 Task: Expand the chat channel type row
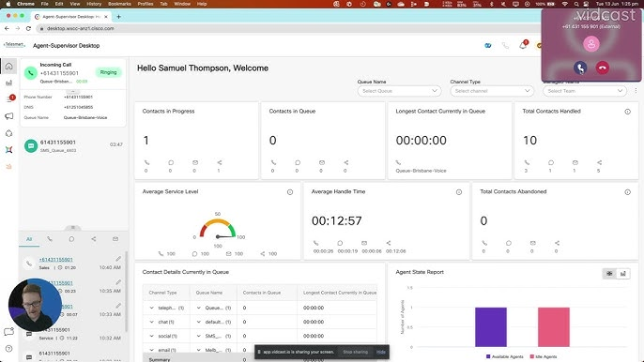(151, 322)
